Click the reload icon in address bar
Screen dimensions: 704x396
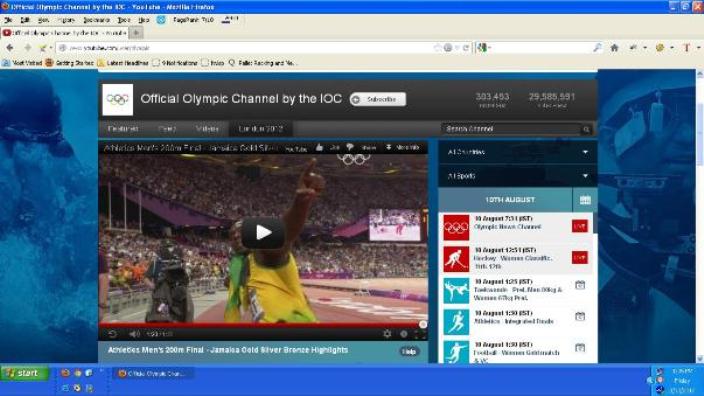click(466, 48)
